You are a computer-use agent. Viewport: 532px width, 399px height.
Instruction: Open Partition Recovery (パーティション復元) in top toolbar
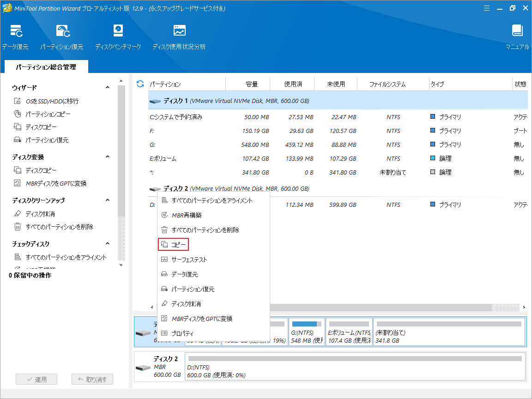coord(63,31)
